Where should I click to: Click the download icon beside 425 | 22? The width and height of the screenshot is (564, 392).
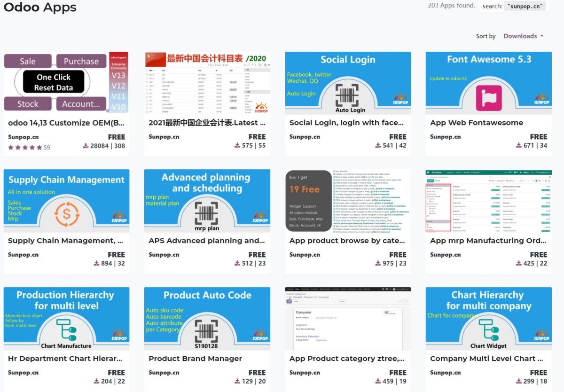519,263
